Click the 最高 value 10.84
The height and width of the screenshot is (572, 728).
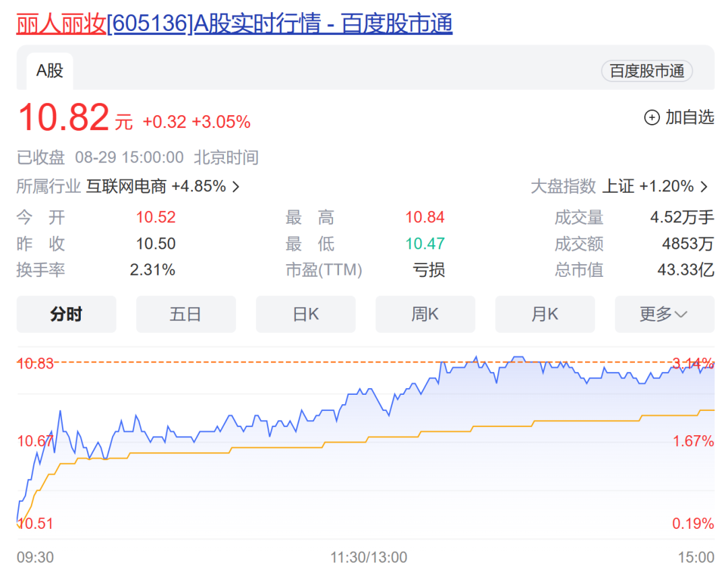[425, 217]
